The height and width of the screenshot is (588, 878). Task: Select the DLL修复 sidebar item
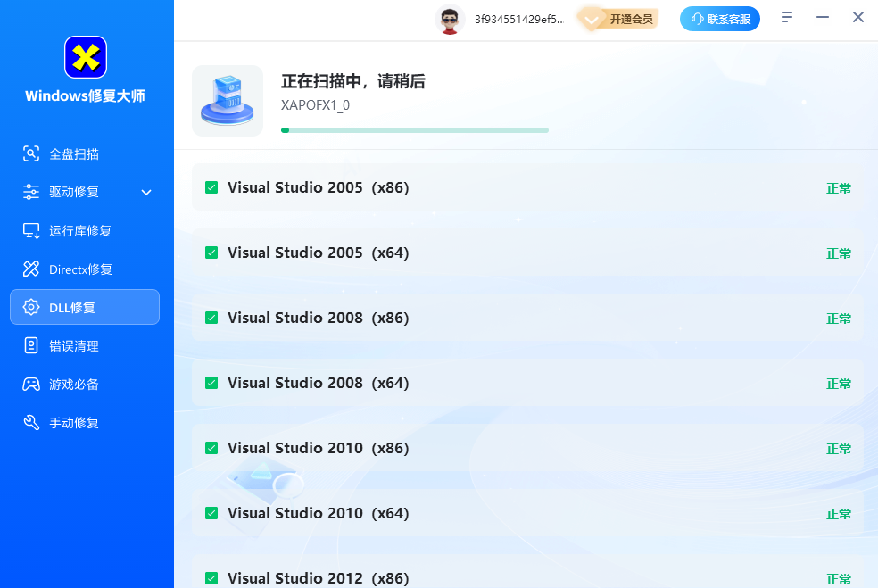coord(85,307)
